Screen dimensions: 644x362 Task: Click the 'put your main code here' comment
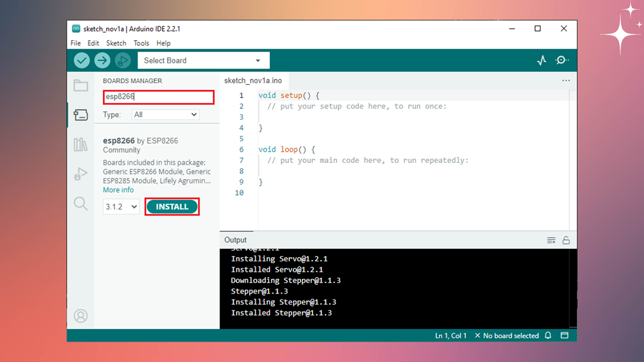(x=368, y=160)
